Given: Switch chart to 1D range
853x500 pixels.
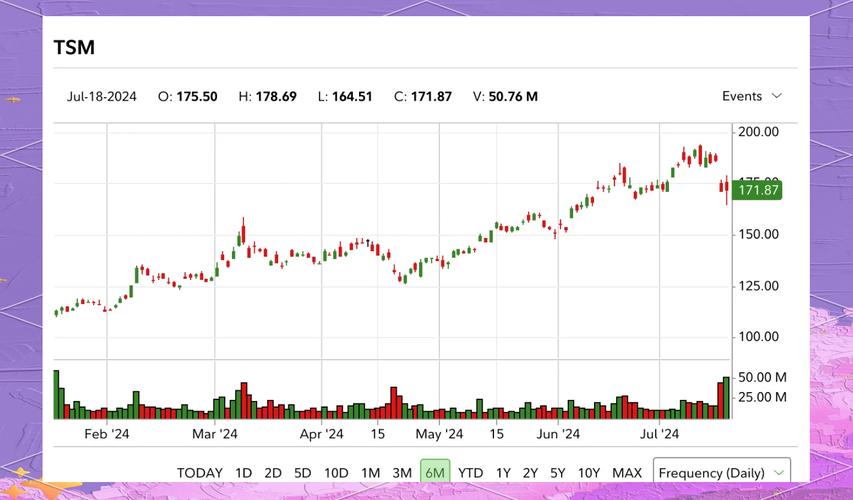Looking at the screenshot, I should (x=243, y=473).
